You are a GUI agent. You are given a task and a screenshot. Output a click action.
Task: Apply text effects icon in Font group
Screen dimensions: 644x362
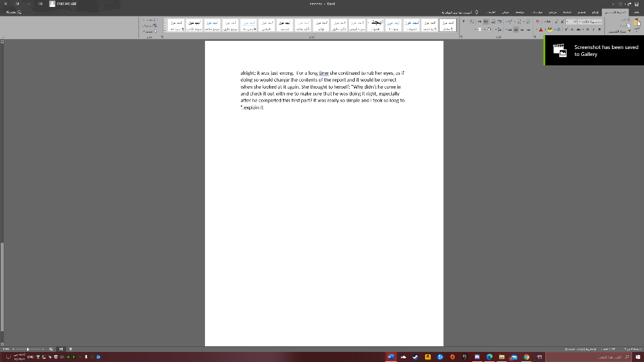tap(558, 30)
